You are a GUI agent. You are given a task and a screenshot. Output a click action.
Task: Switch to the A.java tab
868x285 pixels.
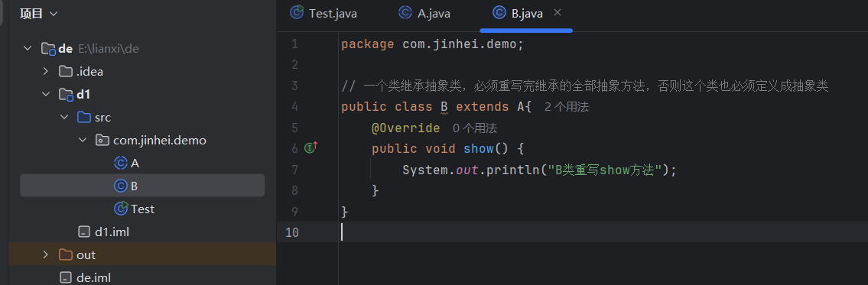coord(424,13)
